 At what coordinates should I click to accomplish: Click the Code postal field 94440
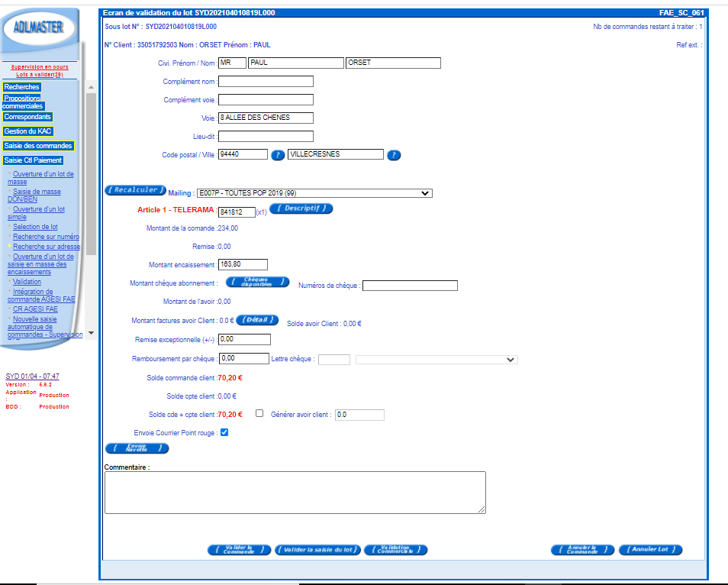243,154
